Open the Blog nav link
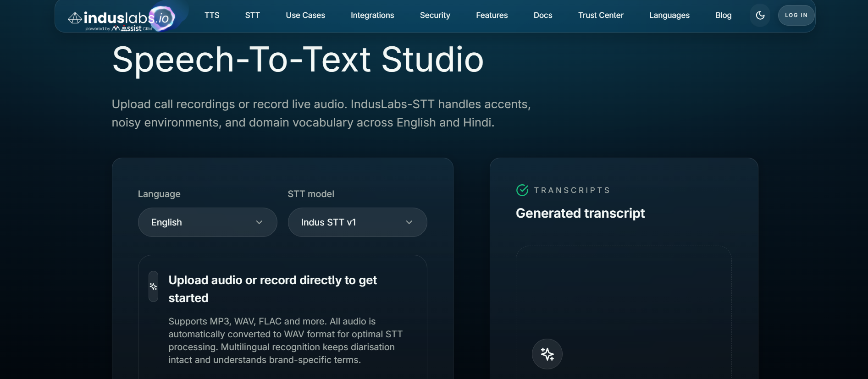868x379 pixels. point(723,15)
